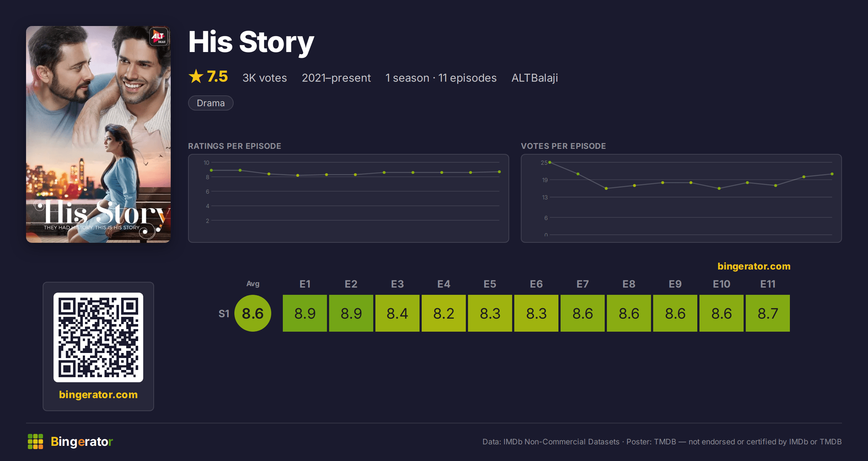This screenshot has height=461, width=868.
Task: Click the Bingerator brand name in footer
Action: click(x=82, y=441)
